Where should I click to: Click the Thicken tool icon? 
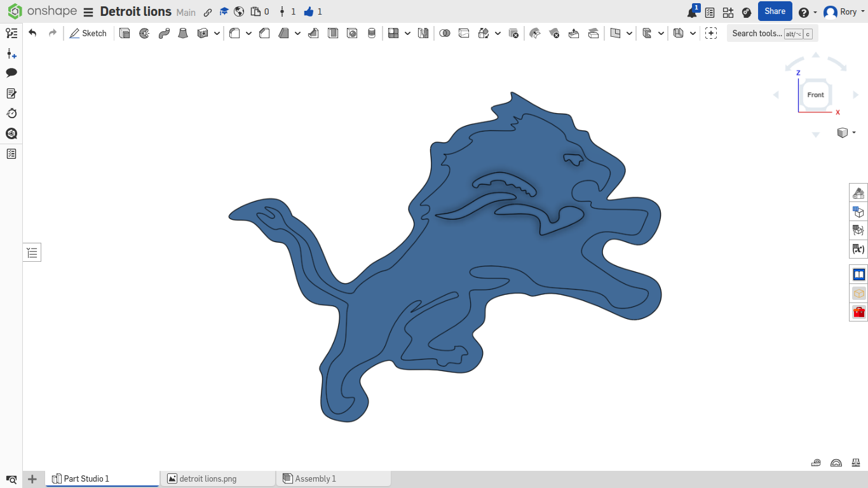[203, 33]
